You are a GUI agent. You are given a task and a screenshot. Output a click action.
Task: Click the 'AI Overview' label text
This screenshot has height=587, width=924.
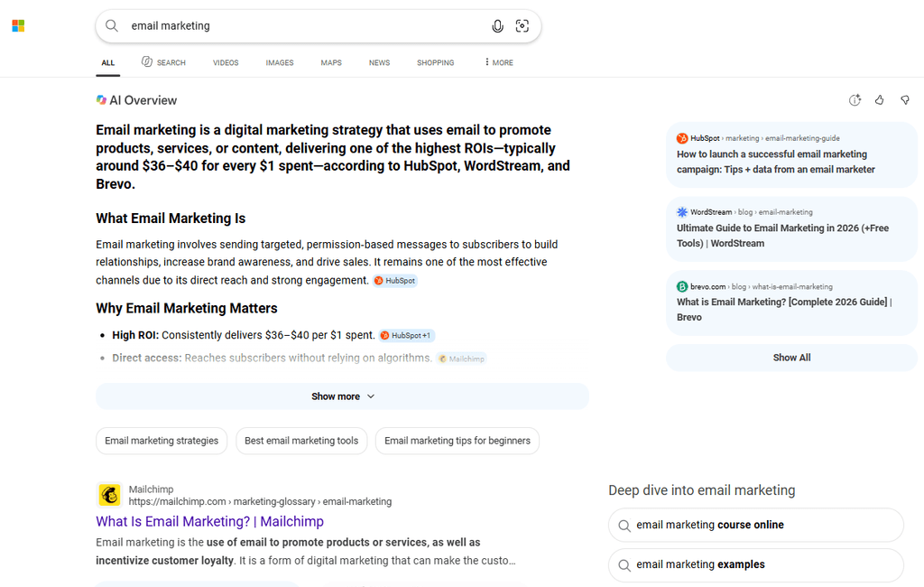point(143,100)
